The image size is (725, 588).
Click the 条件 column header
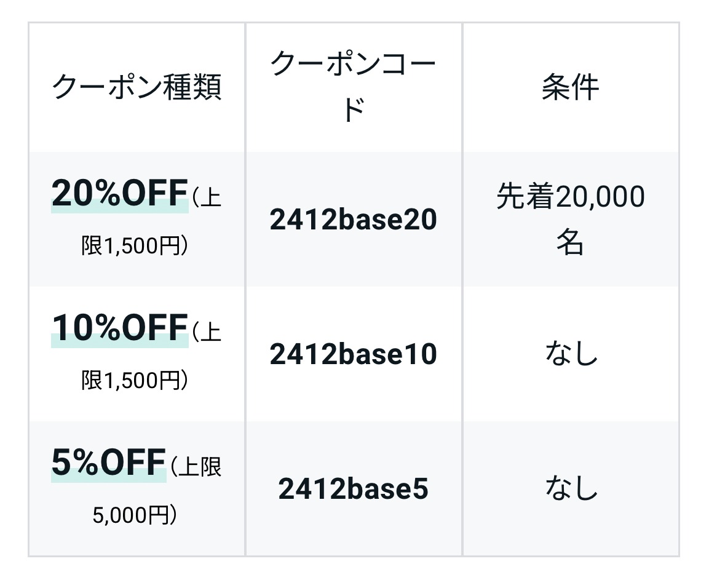click(x=570, y=87)
